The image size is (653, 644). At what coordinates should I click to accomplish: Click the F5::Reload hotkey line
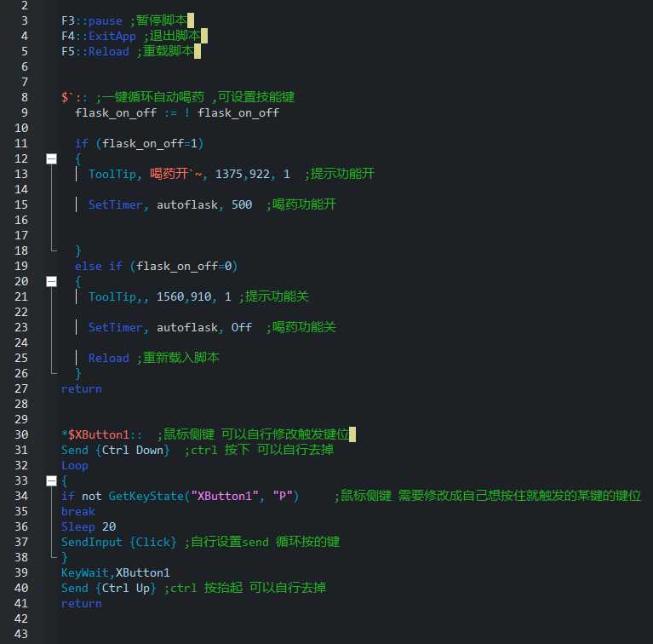[x=95, y=51]
